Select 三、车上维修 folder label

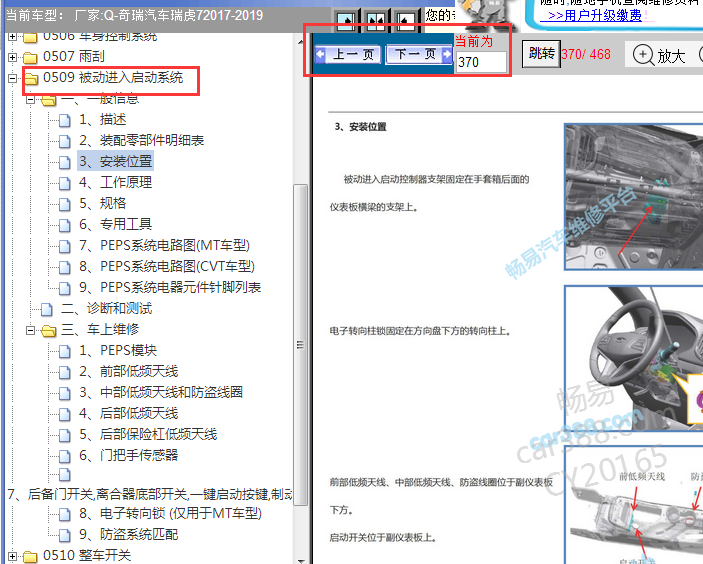100,330
